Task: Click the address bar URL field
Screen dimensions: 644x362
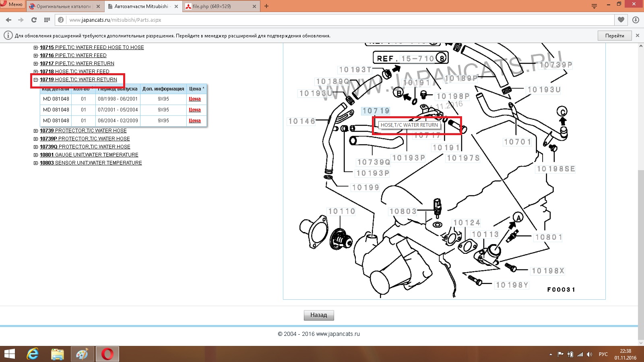Action: click(x=341, y=20)
